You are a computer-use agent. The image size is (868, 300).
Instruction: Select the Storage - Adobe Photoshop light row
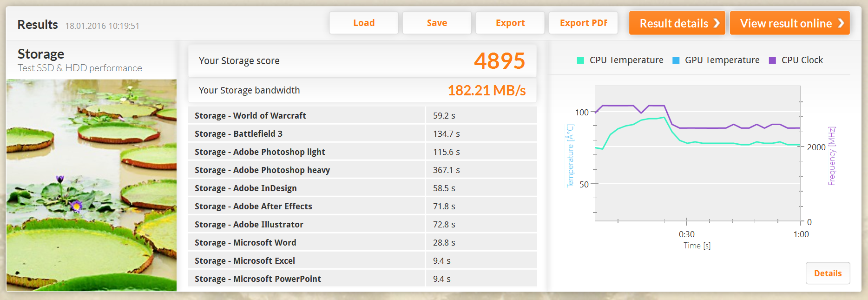(x=362, y=152)
